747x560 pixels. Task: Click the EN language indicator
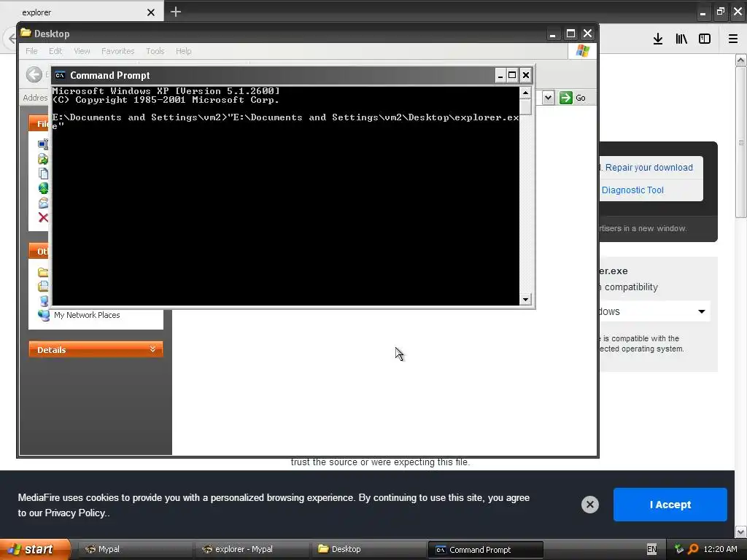tap(651, 550)
